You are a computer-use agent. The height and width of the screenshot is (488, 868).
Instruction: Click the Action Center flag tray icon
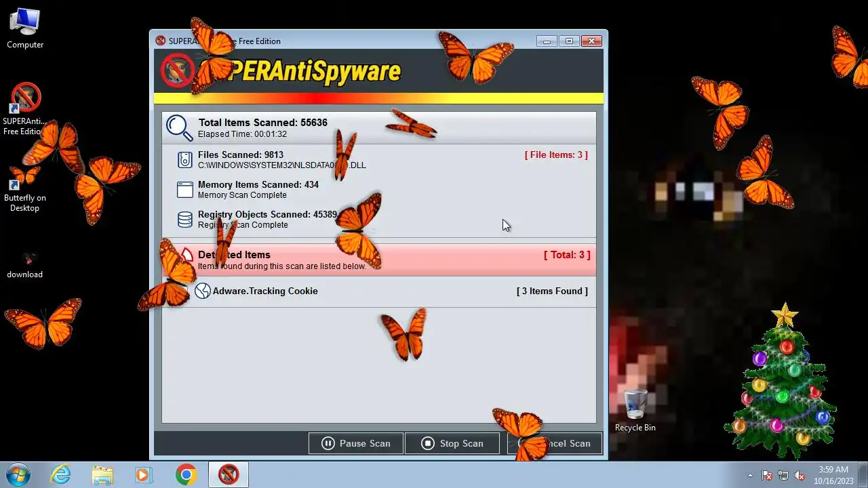tap(767, 475)
